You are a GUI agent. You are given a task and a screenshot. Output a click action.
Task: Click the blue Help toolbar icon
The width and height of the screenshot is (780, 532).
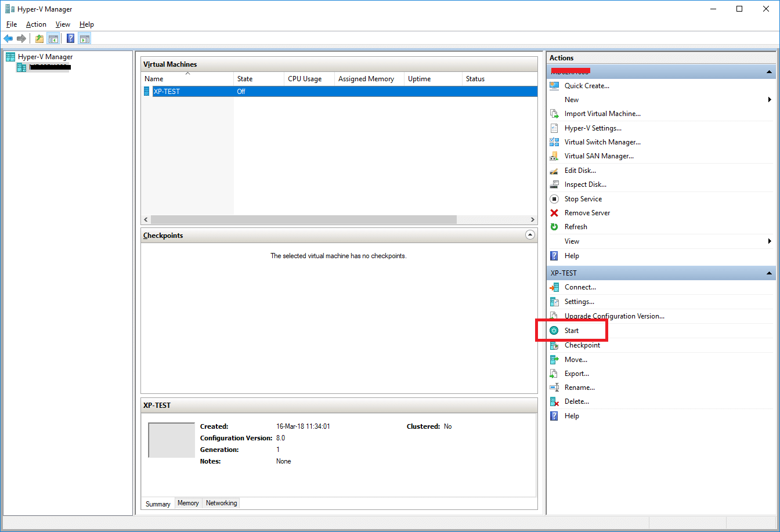pos(71,39)
